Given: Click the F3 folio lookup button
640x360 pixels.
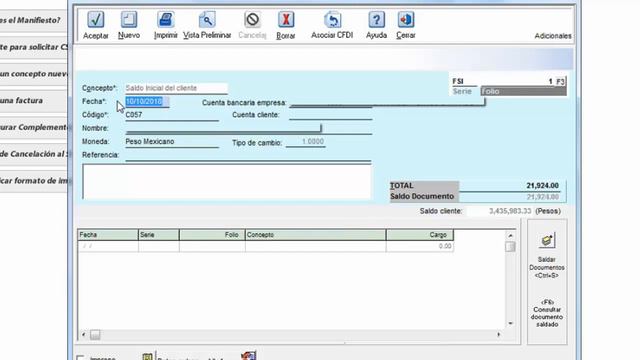Looking at the screenshot, I should pos(560,82).
